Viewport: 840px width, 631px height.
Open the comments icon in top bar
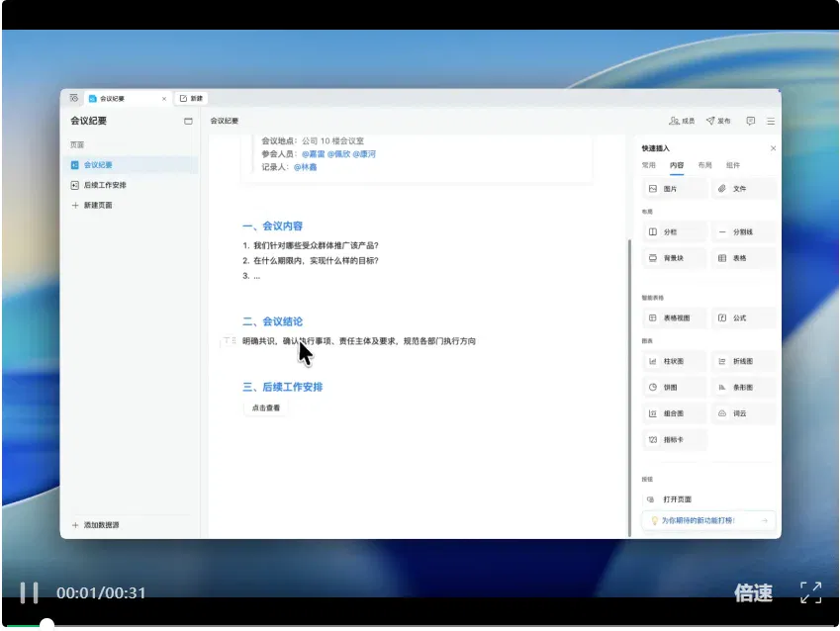tap(751, 121)
